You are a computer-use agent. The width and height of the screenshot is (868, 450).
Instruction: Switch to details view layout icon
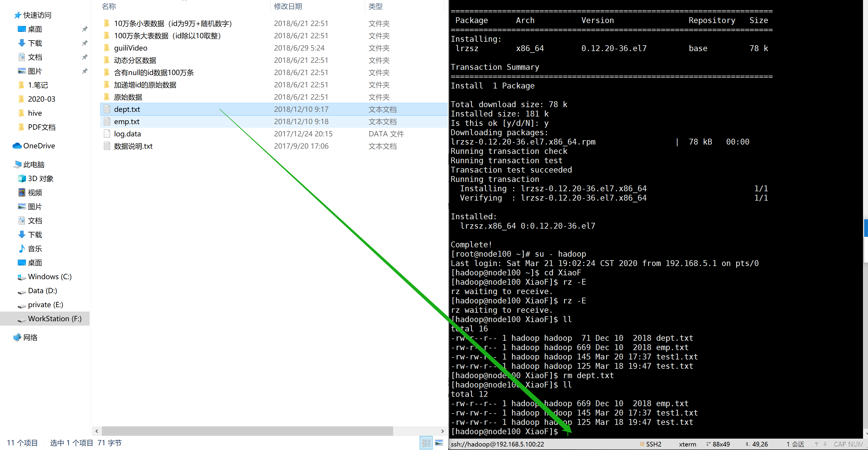tap(426, 443)
